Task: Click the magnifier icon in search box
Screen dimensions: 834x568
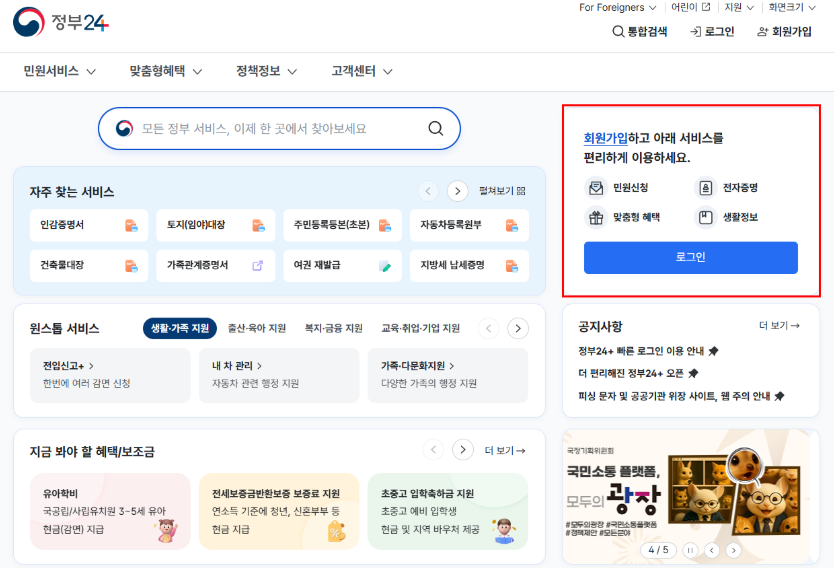Action: point(435,128)
